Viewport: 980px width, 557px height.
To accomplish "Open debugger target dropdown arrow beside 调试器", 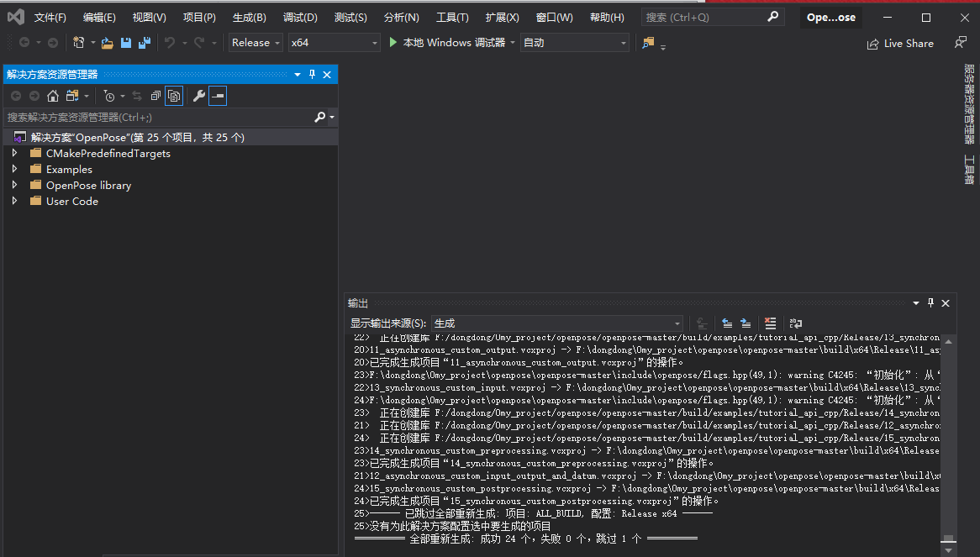I will tap(513, 43).
